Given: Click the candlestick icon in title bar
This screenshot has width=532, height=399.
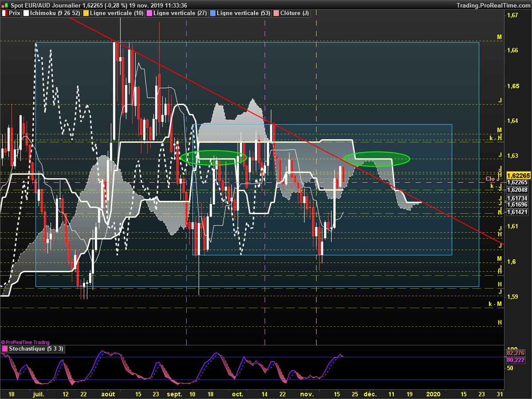Looking at the screenshot, I should [x=4, y=5].
